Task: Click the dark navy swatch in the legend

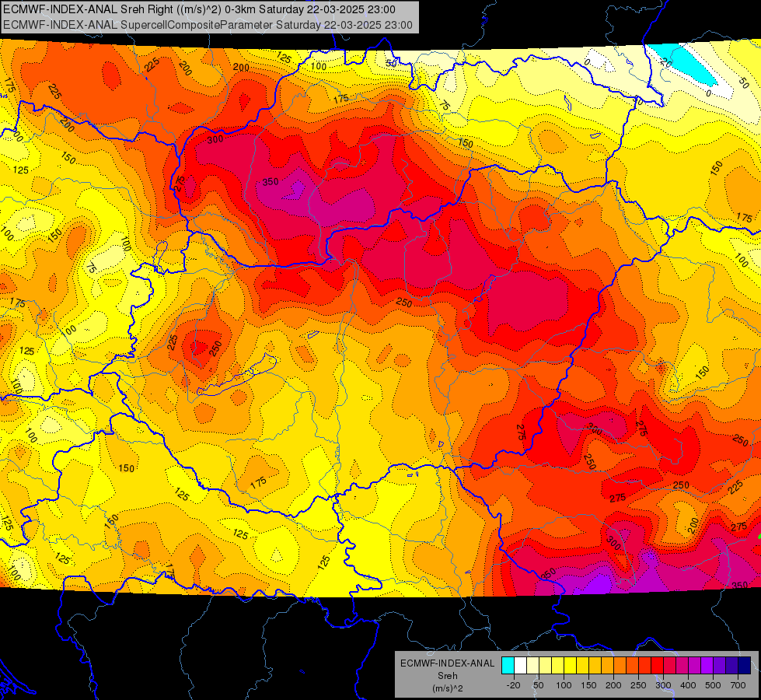Action: [745, 665]
